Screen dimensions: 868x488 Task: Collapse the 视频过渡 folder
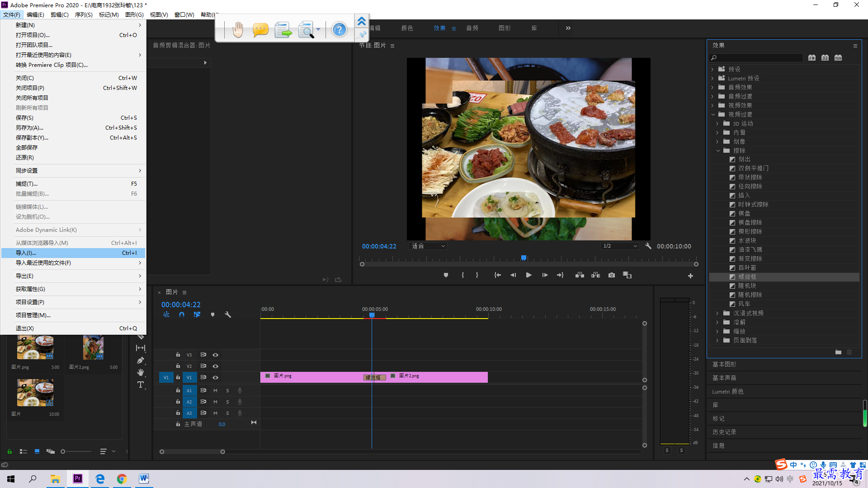pos(713,114)
